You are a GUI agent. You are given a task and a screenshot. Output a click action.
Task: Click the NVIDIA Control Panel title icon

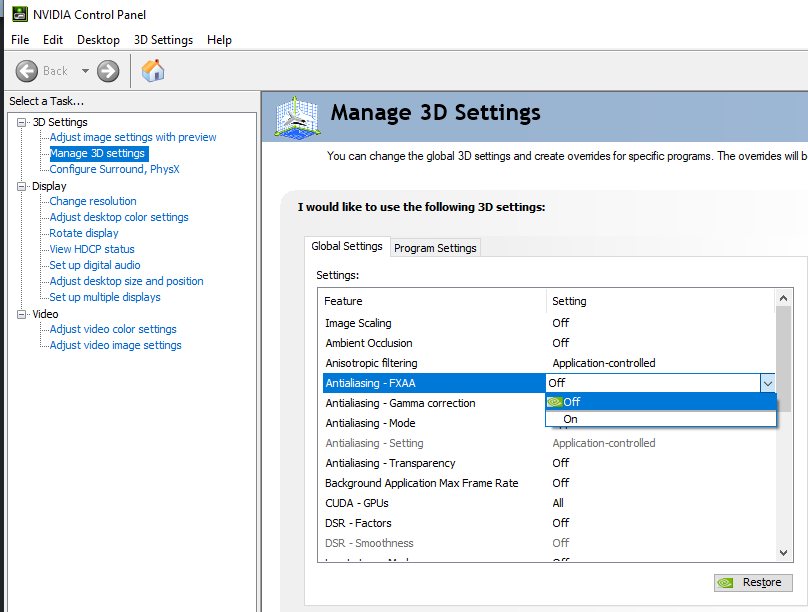pos(20,14)
